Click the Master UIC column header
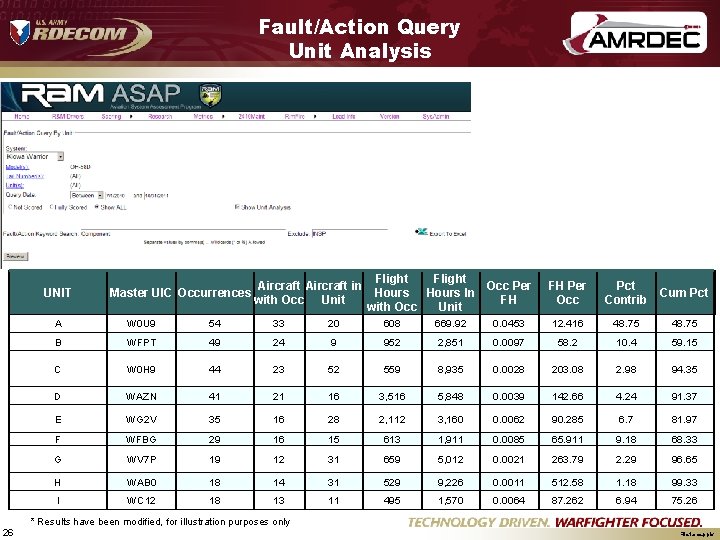Screen dimensions: 720x540 pyautogui.click(x=141, y=292)
